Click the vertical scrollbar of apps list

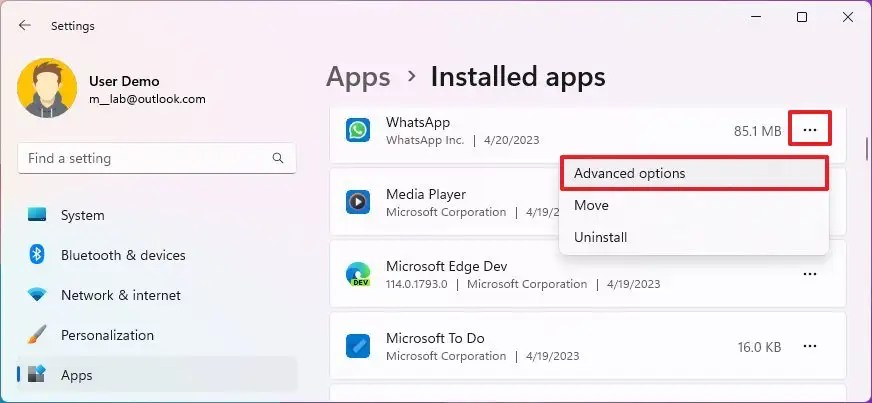tap(866, 148)
